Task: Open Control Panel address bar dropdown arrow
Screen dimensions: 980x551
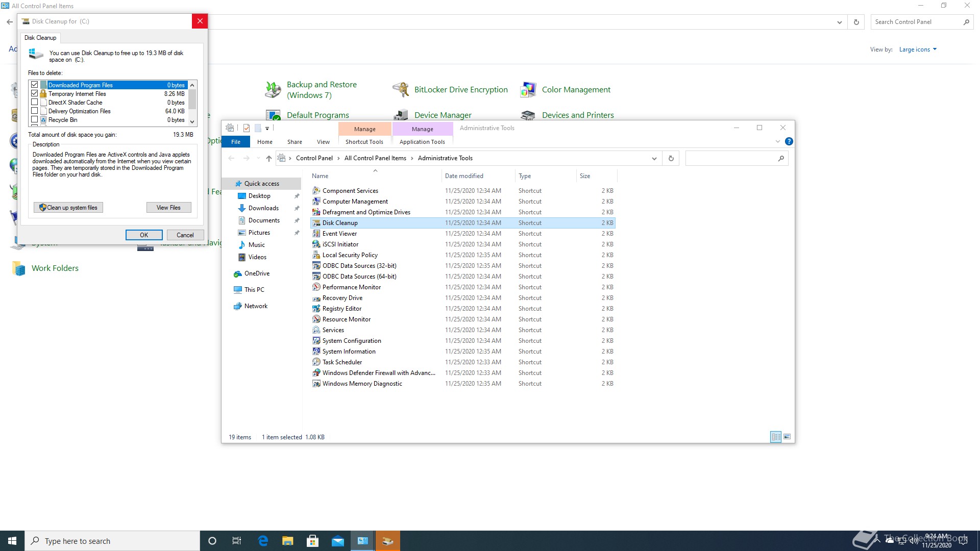Action: click(x=839, y=22)
